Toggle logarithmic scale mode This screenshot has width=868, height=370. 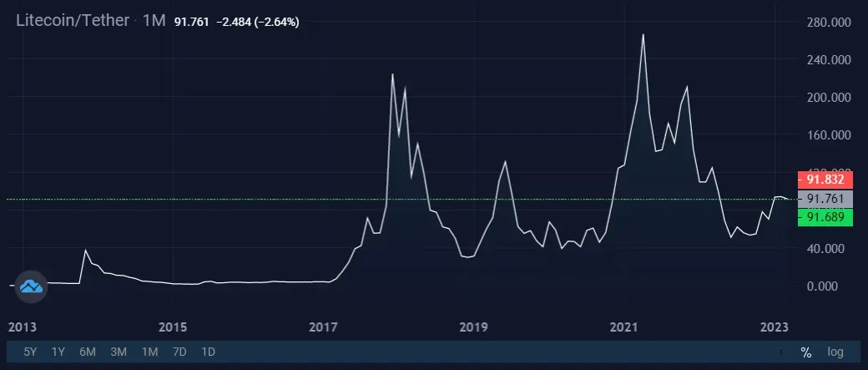point(835,352)
